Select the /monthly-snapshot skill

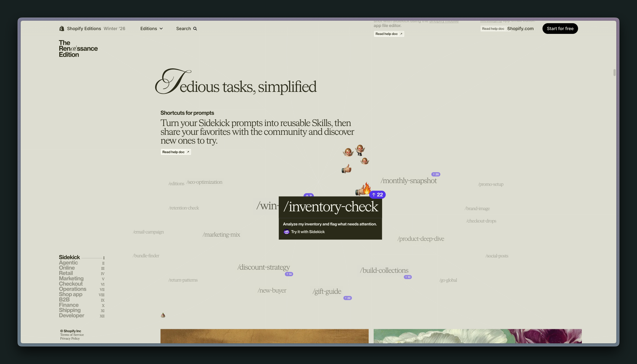[408, 181]
